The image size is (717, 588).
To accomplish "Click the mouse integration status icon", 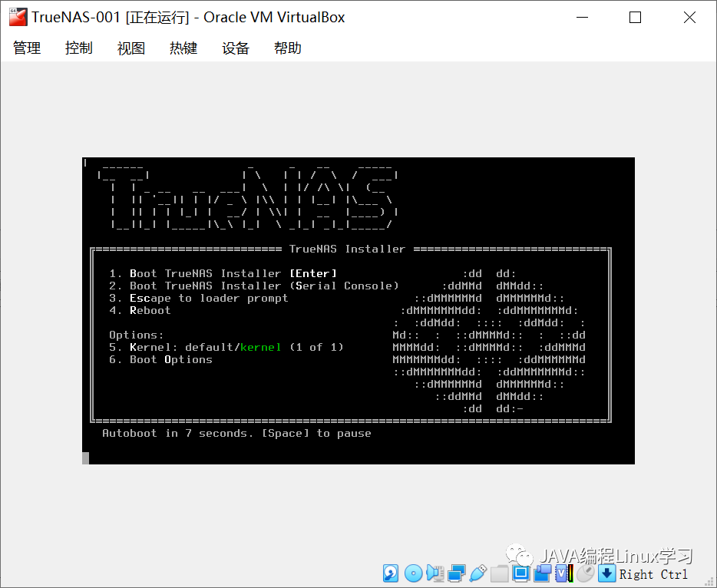I will (x=585, y=573).
